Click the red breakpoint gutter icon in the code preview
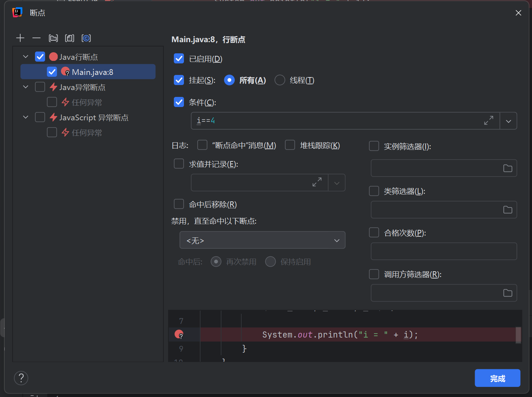Screen dimensions: 532x397 tap(179, 334)
